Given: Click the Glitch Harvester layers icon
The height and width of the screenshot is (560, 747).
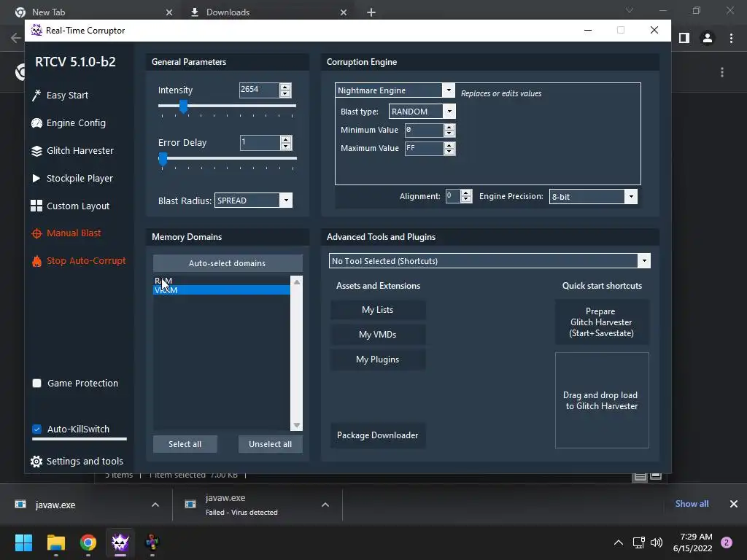Looking at the screenshot, I should [36, 151].
